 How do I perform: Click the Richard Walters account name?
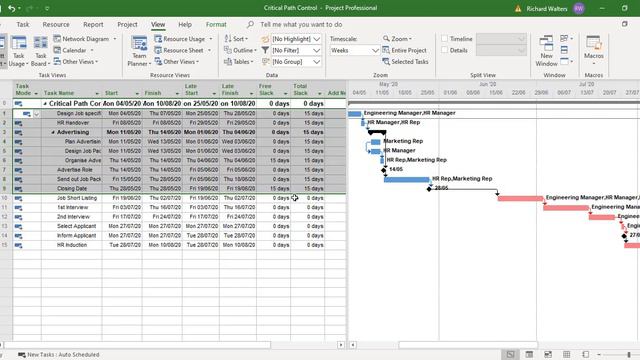[x=547, y=9]
